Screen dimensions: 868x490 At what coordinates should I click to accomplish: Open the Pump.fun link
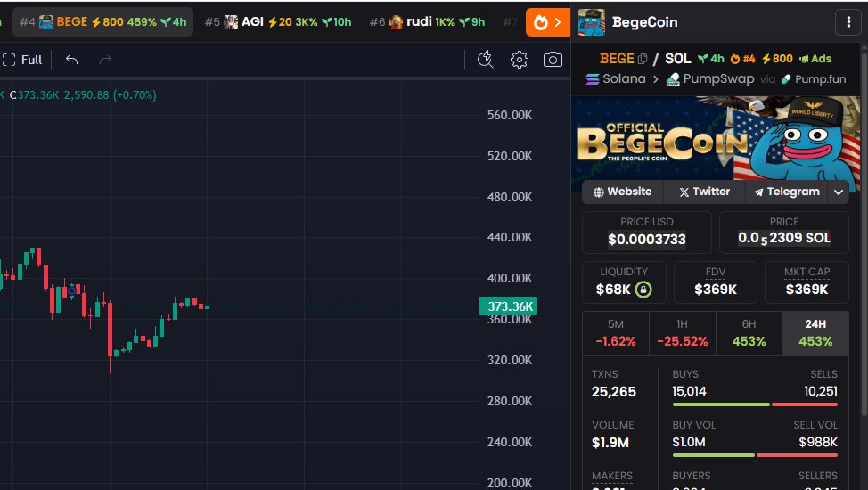point(814,79)
